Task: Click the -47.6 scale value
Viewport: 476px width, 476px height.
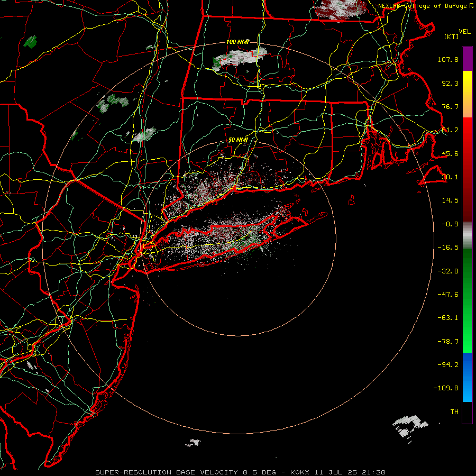Action: click(x=448, y=295)
